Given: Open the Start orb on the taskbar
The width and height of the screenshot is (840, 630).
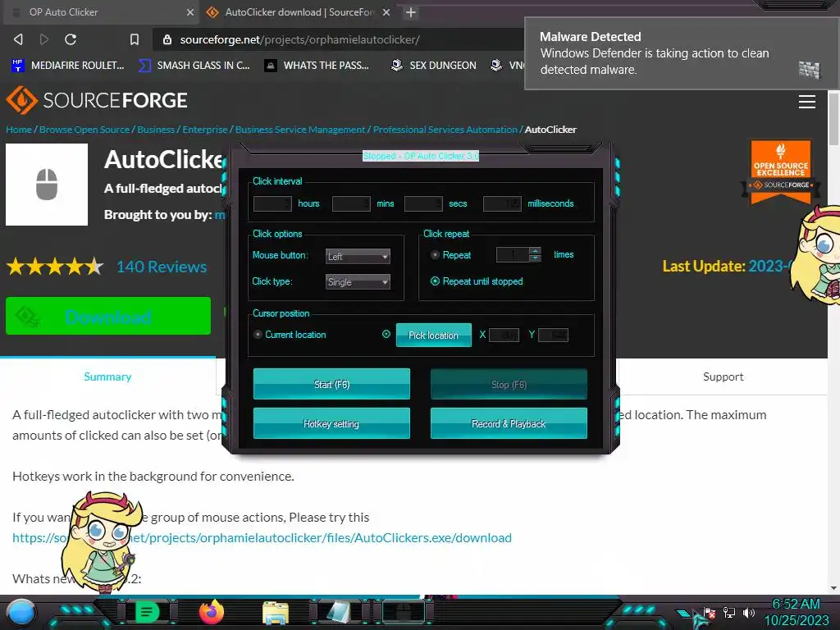Looking at the screenshot, I should [x=21, y=612].
